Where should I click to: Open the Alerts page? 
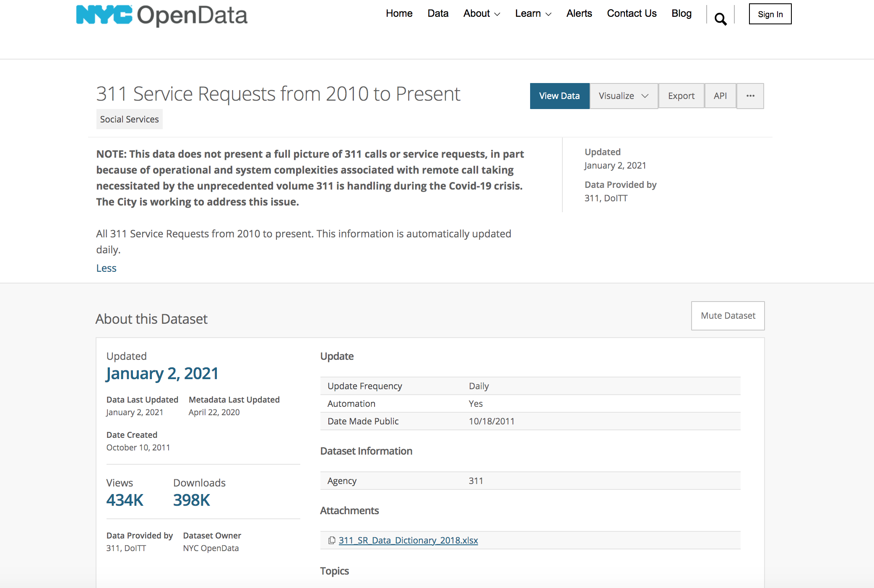(x=579, y=13)
